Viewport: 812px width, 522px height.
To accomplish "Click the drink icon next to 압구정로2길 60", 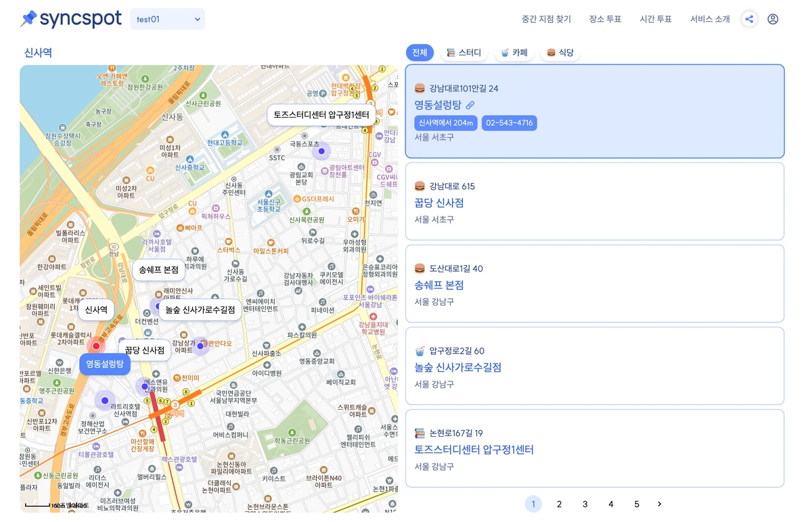I will point(420,351).
